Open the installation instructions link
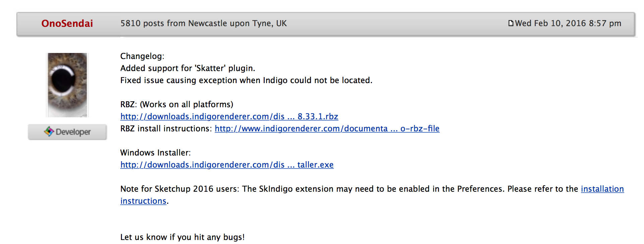644x244 pixels. click(x=602, y=189)
